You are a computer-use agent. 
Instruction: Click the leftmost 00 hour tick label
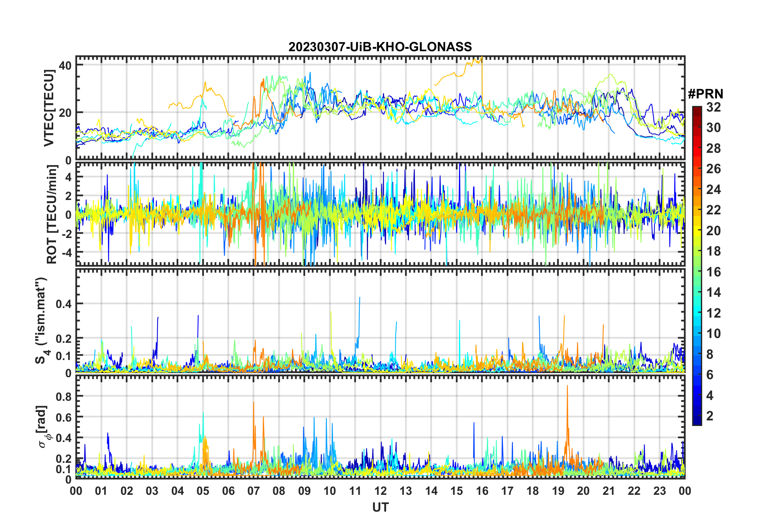(76, 491)
